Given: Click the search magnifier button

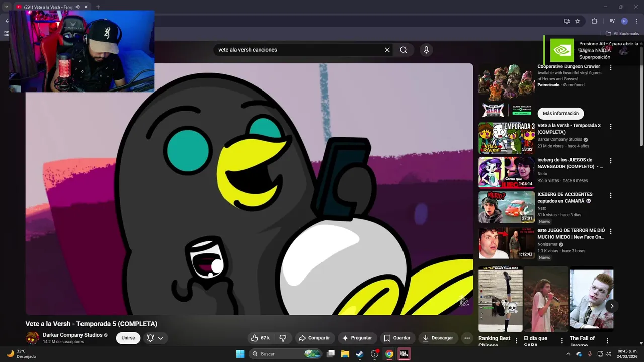Looking at the screenshot, I should coord(404,50).
